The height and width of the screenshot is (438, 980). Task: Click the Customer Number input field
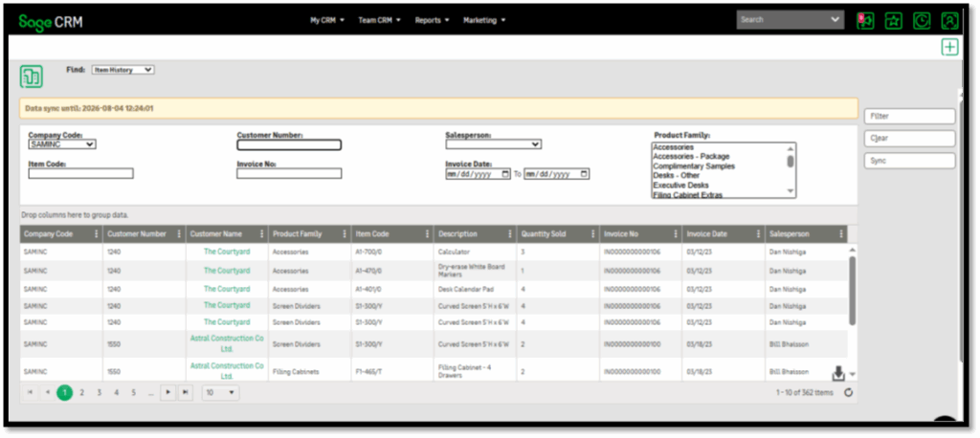[x=289, y=145]
